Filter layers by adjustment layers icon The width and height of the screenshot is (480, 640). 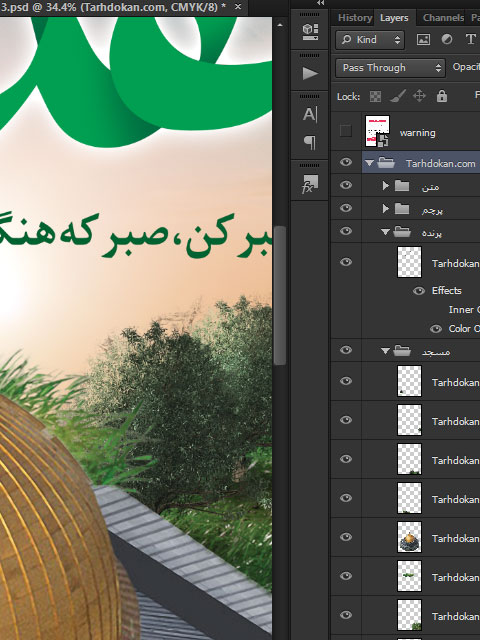(x=447, y=40)
